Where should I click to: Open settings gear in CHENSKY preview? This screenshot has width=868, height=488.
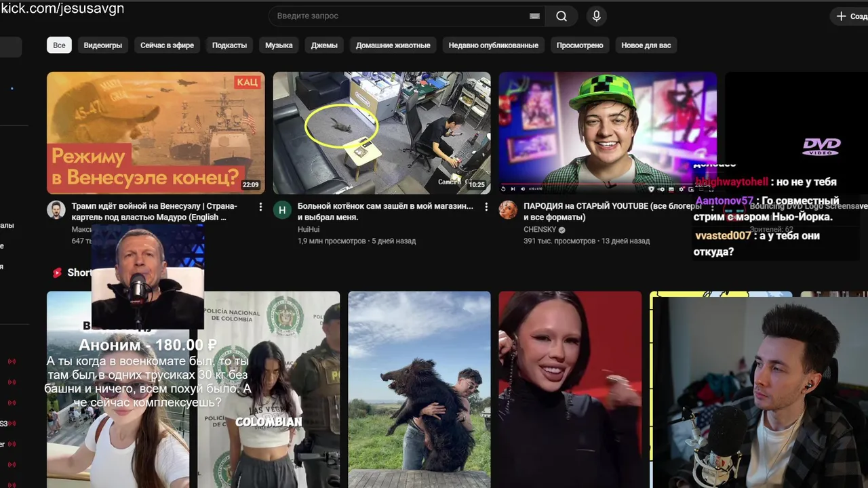coord(682,189)
